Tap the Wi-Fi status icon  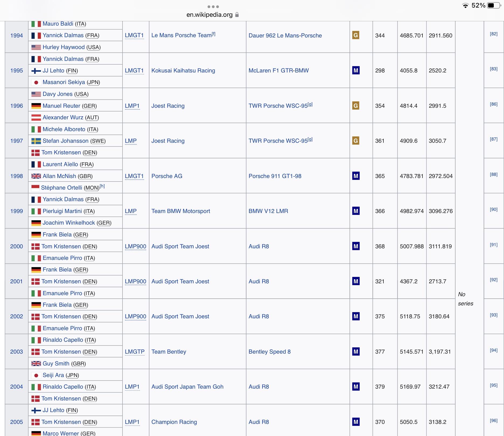tap(465, 5)
